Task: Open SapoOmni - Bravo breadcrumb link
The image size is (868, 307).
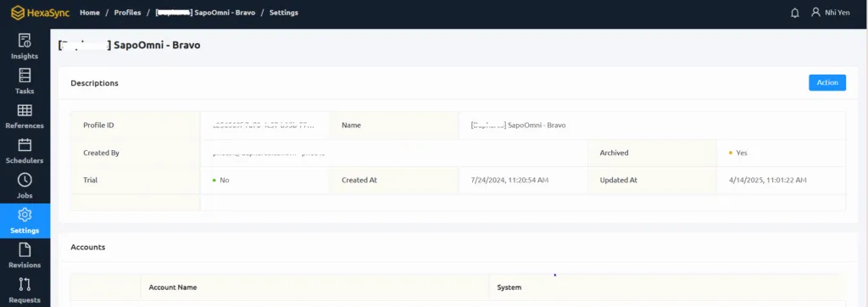Action: pyautogui.click(x=205, y=12)
